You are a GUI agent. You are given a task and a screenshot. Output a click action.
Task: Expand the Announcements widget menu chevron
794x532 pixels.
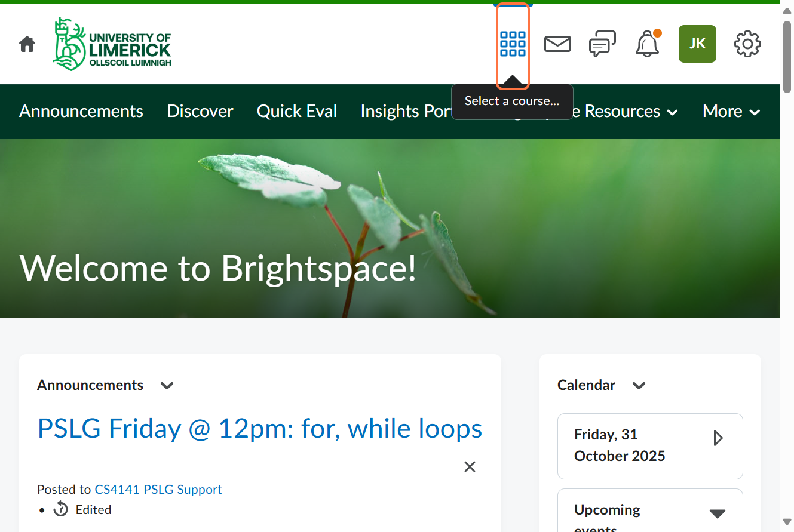[167, 386]
